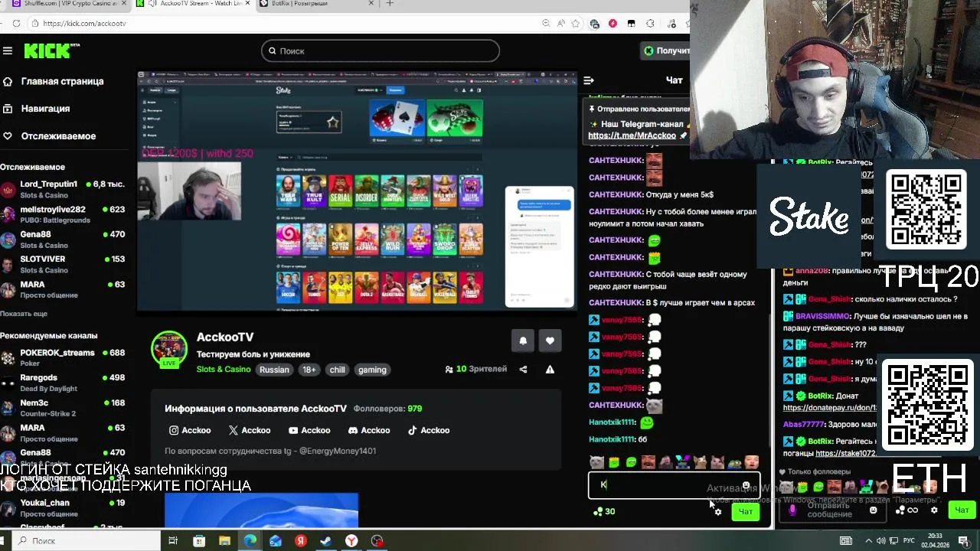
Task: Open Task View on the taskbar
Action: click(173, 541)
